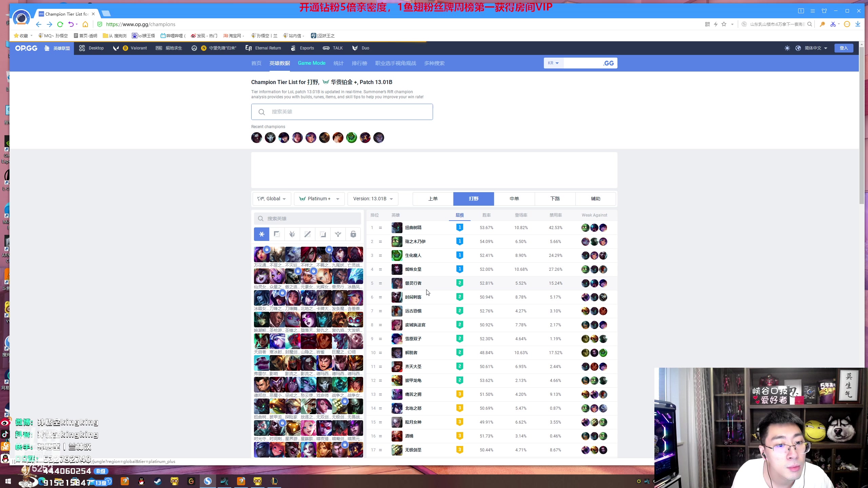Open the browser extensions grid icon
Screen dimensions: 868x488
coord(707,24)
